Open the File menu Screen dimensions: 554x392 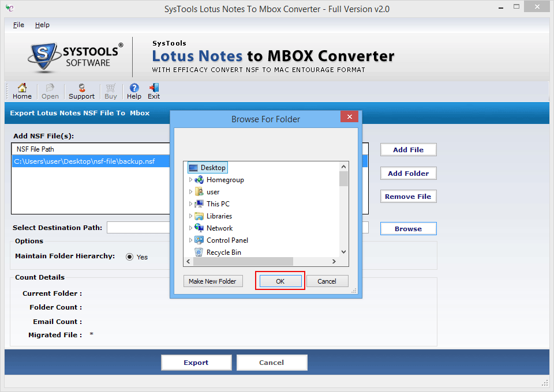18,25
